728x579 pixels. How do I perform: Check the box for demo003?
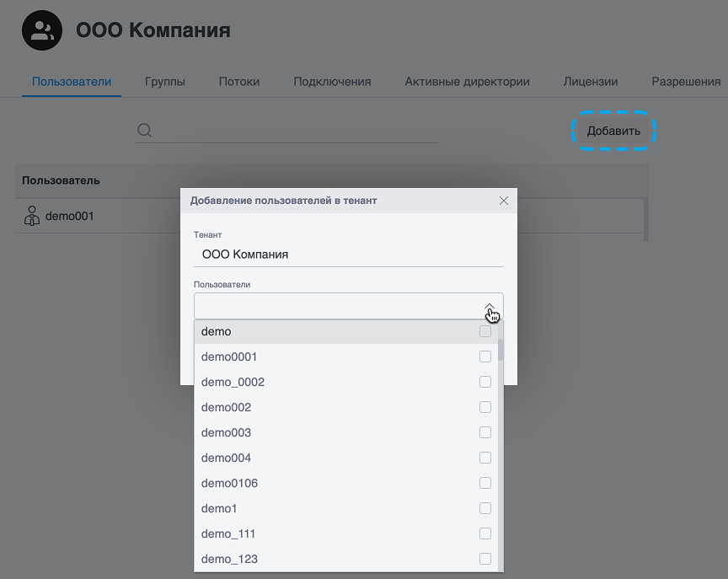[485, 432]
